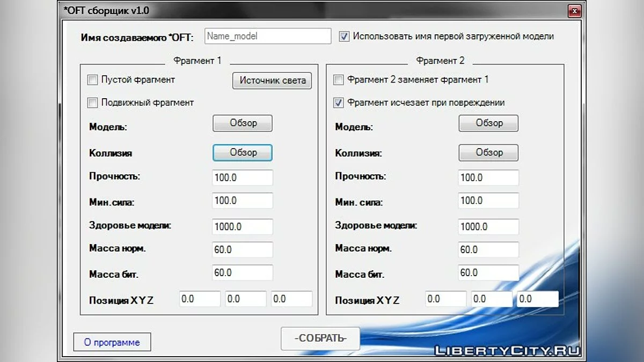Click the first Позиция XYZ field in Фрагмент 1
Image resolution: width=644 pixels, height=362 pixels.
(200, 298)
